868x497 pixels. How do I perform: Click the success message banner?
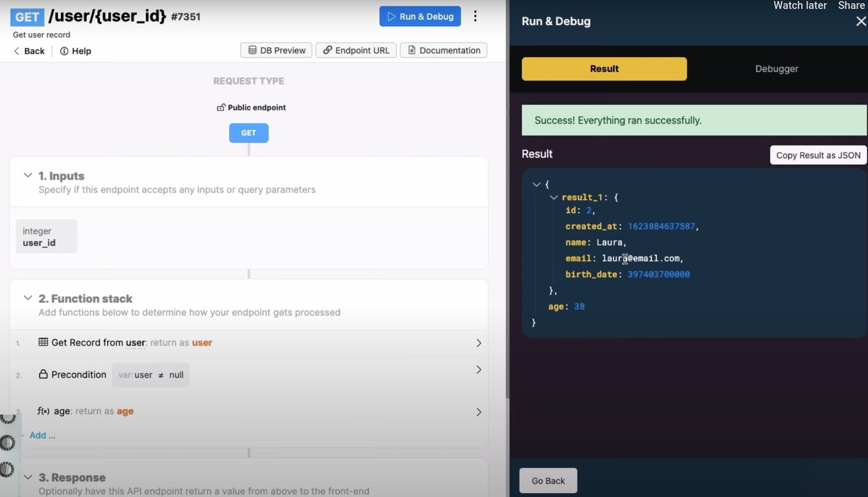[694, 120]
